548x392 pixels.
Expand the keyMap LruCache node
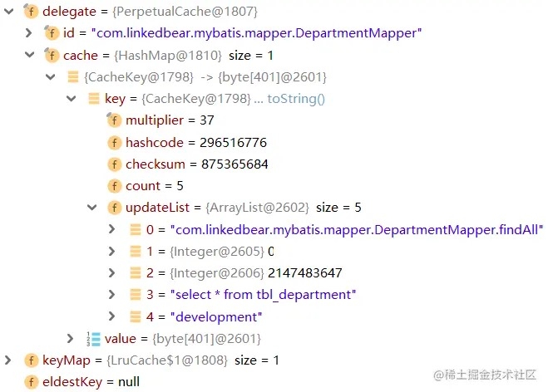(x=8, y=360)
